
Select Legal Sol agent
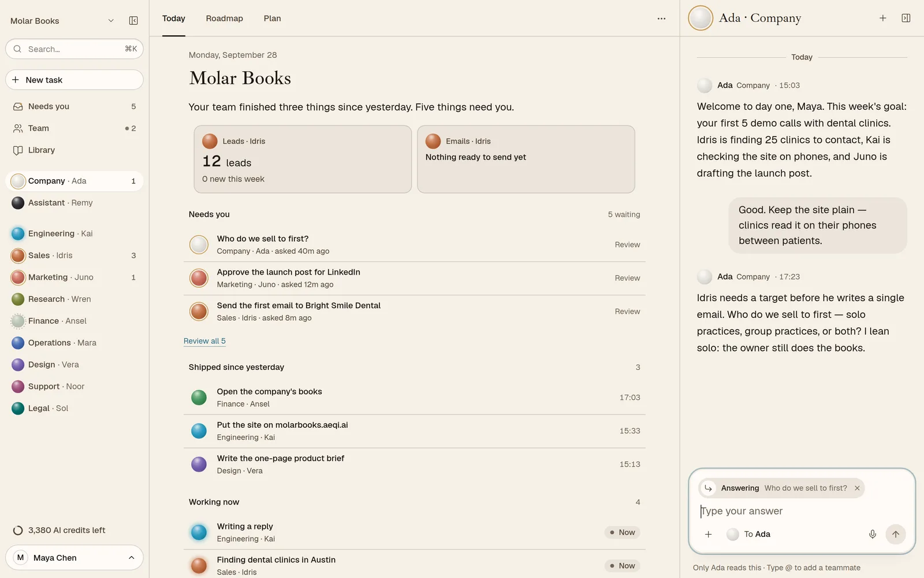(74, 408)
